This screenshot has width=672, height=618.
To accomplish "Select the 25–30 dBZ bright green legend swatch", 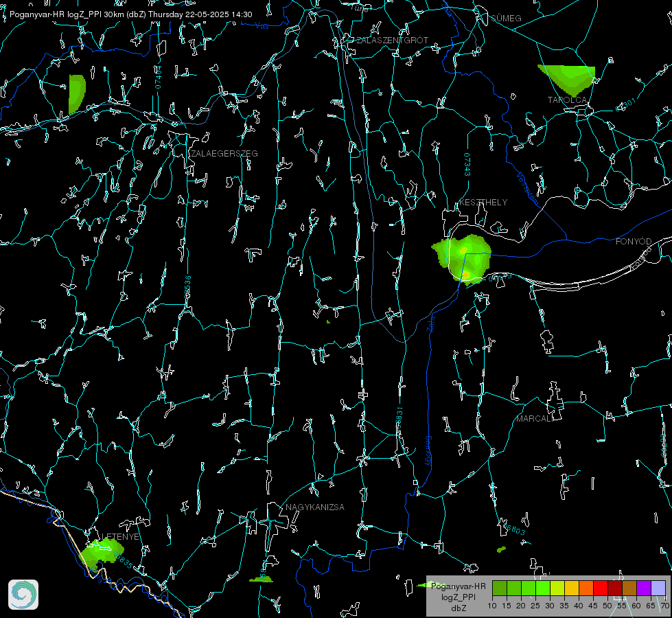I will [543, 588].
